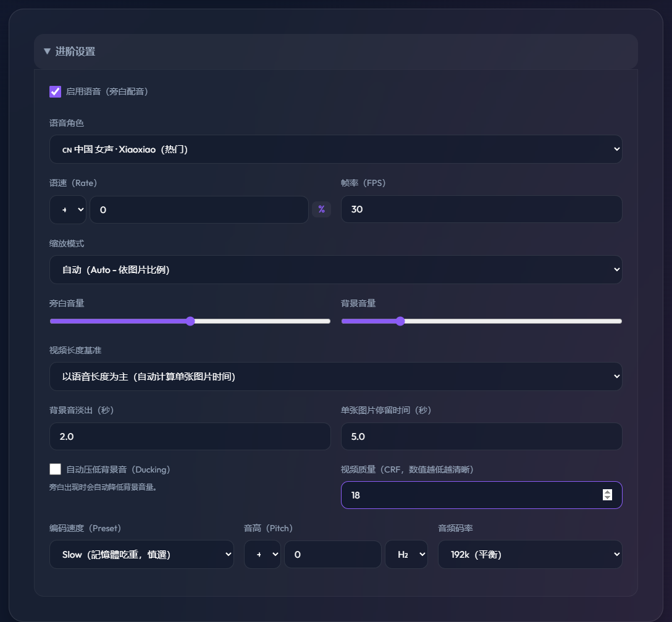Click the 旁白音量 label

tap(67, 303)
